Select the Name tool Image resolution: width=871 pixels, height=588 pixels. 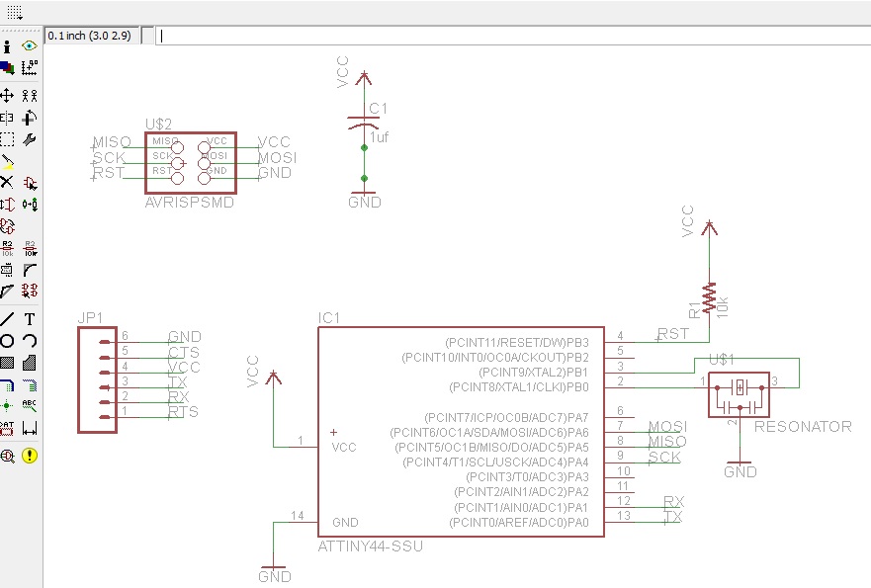pos(7,248)
